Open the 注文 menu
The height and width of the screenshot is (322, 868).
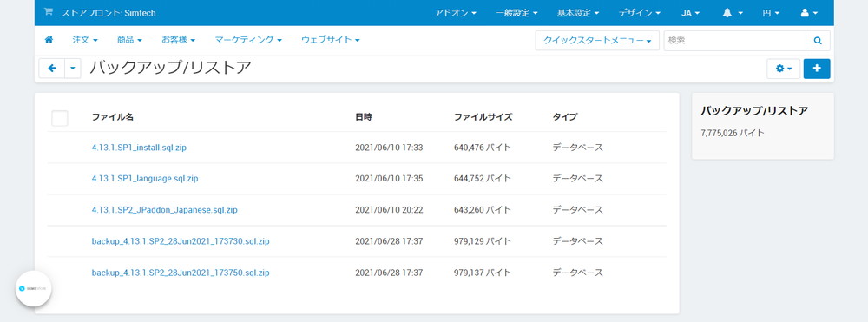85,40
